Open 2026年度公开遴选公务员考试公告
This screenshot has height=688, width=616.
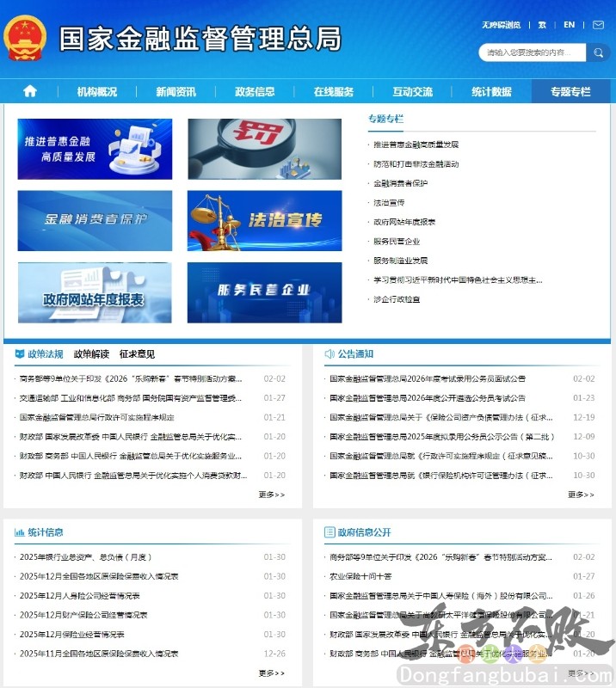coord(428,398)
